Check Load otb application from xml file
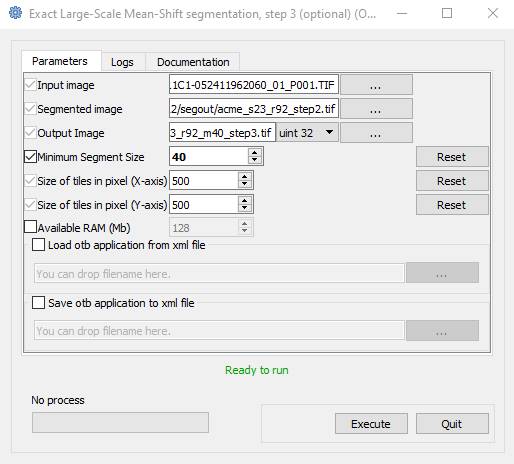 pyautogui.click(x=38, y=245)
